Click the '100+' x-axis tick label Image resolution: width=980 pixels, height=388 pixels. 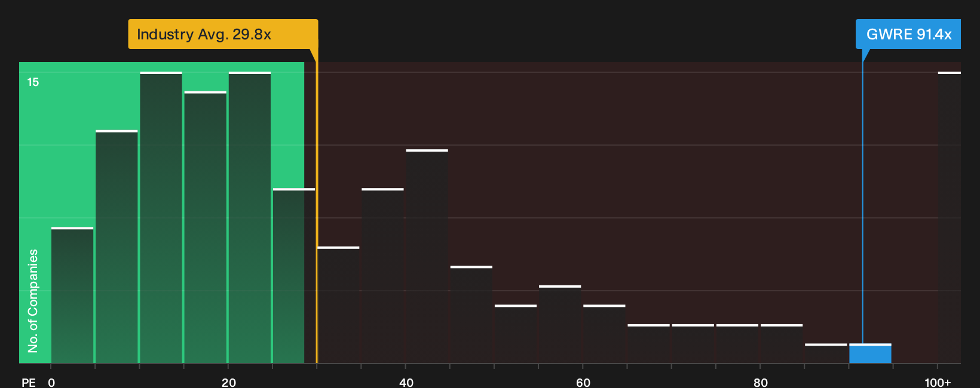point(938,382)
